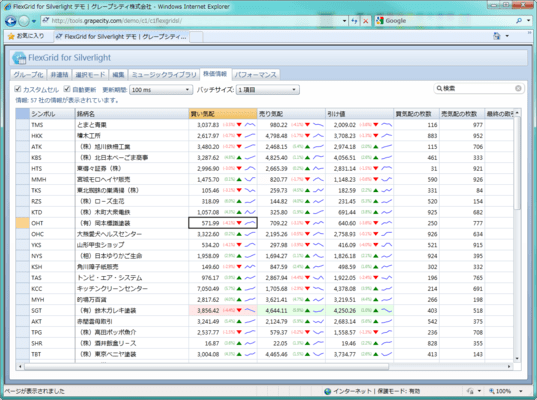
Task: Switch to the 選択モード tab
Action: click(x=90, y=75)
